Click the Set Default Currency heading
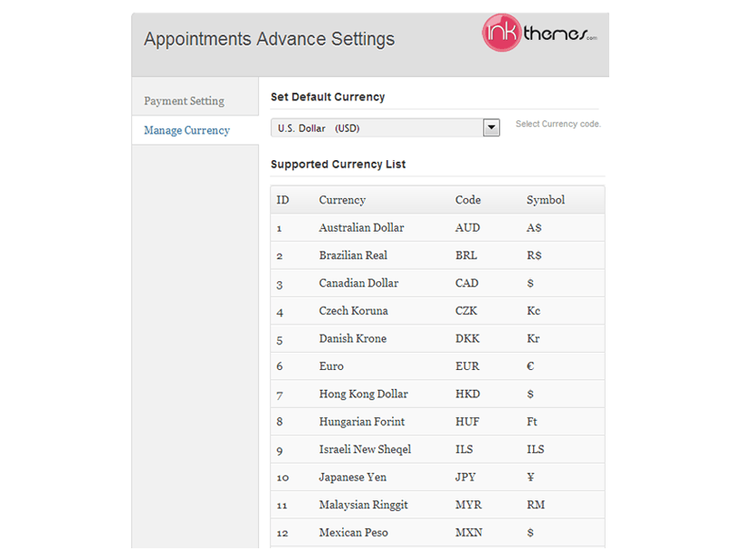The width and height of the screenshot is (736, 560). pos(327,97)
